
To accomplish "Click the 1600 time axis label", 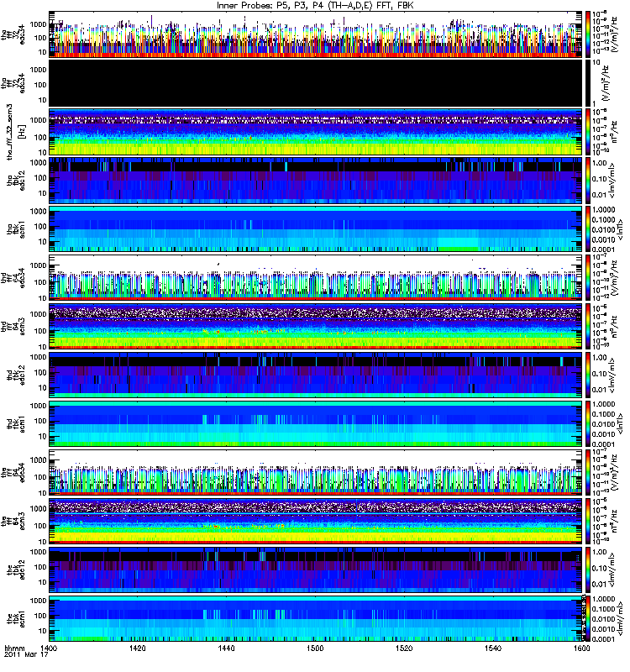I will [581, 648].
